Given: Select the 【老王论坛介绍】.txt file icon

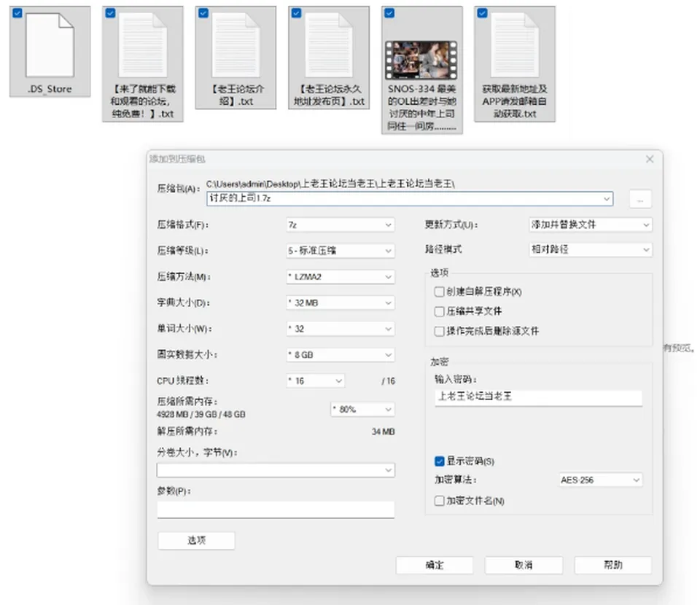Looking at the screenshot, I should coord(236,45).
